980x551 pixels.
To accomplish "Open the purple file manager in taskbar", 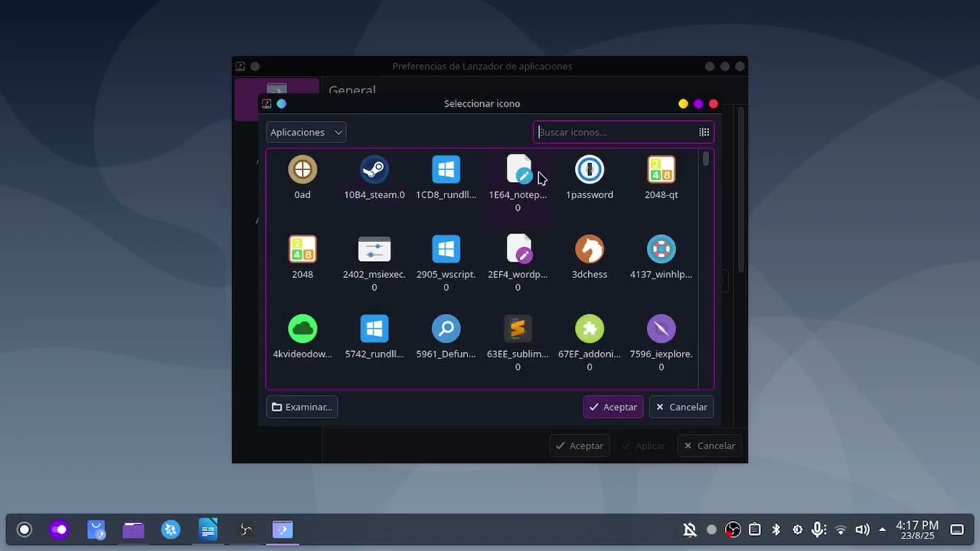I will (x=133, y=530).
